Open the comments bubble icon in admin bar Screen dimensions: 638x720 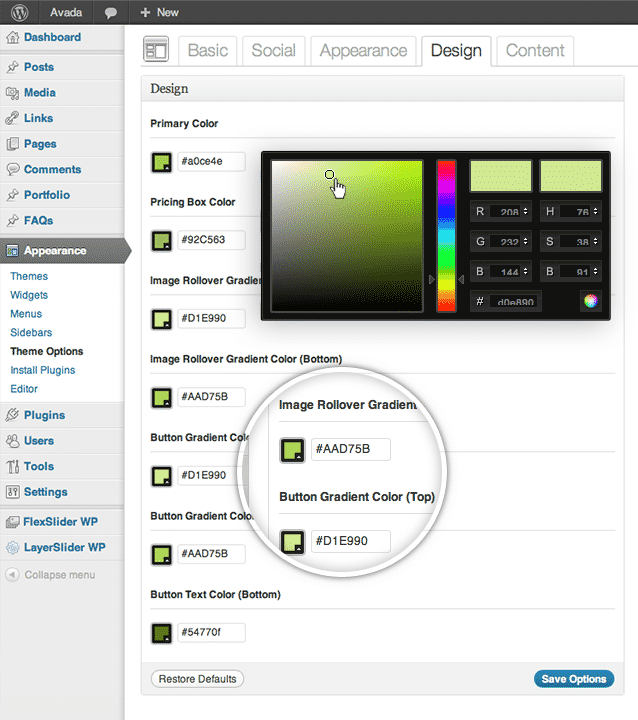(108, 12)
